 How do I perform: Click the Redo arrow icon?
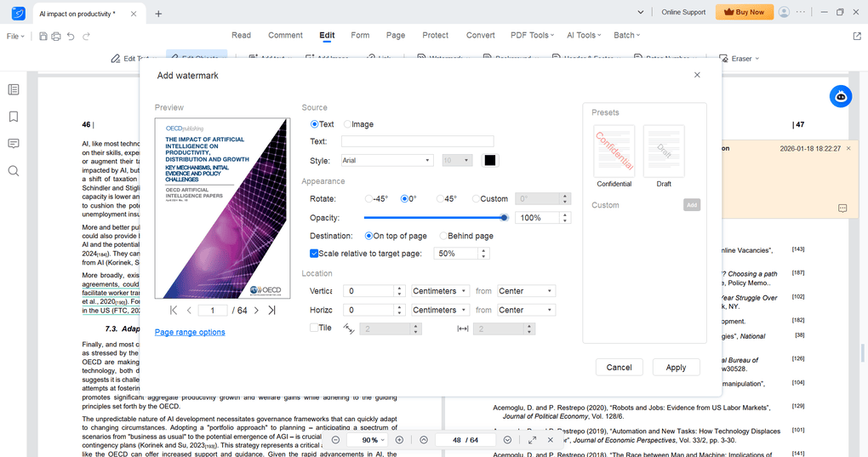[86, 37]
